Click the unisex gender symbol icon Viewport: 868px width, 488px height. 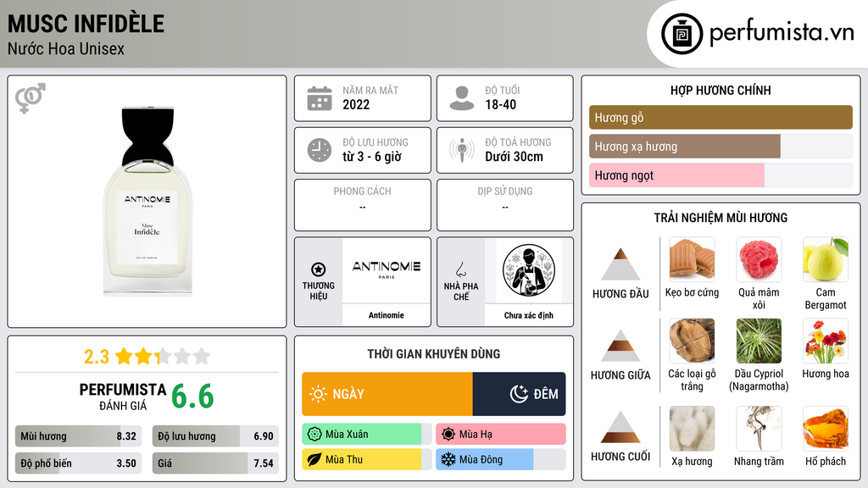[31, 98]
